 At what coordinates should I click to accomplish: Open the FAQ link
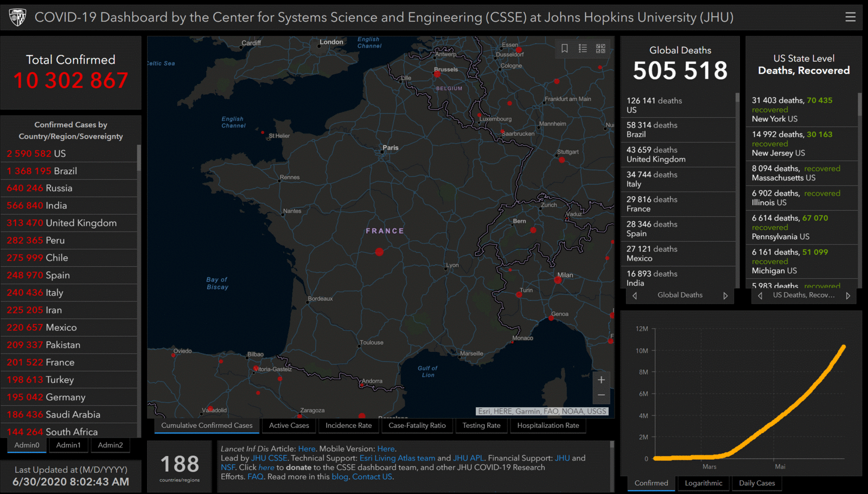(256, 477)
